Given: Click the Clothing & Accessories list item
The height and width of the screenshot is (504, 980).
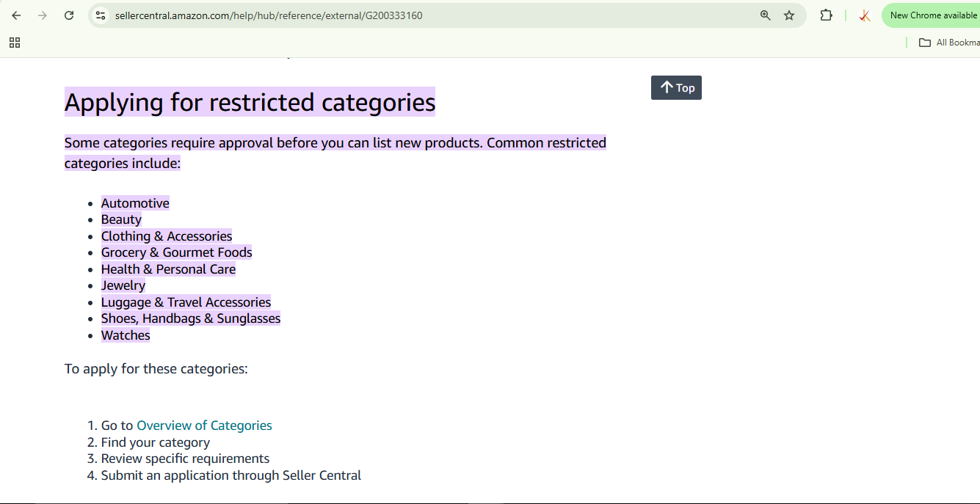Looking at the screenshot, I should pyautogui.click(x=167, y=236).
